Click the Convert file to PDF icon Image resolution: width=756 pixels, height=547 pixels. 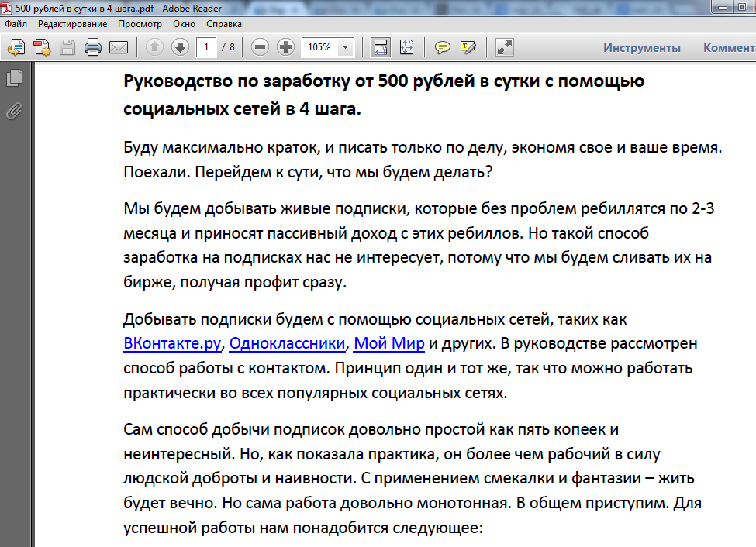pos(42,47)
